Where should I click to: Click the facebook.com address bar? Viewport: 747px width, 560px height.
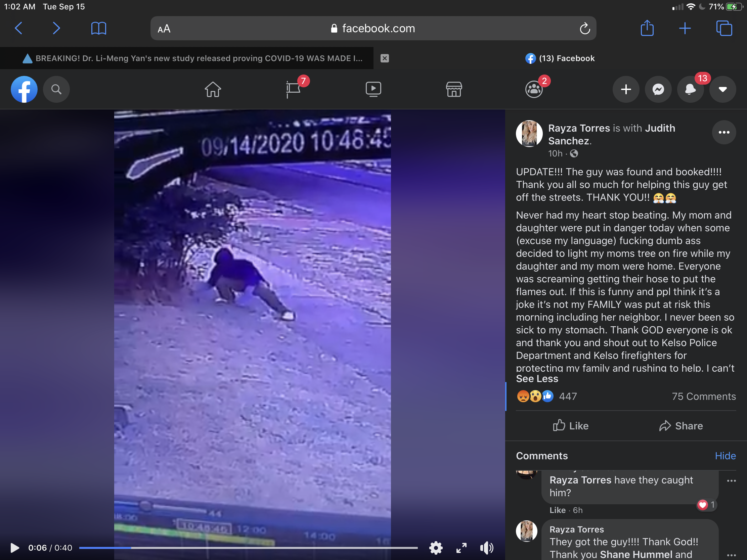373,28
